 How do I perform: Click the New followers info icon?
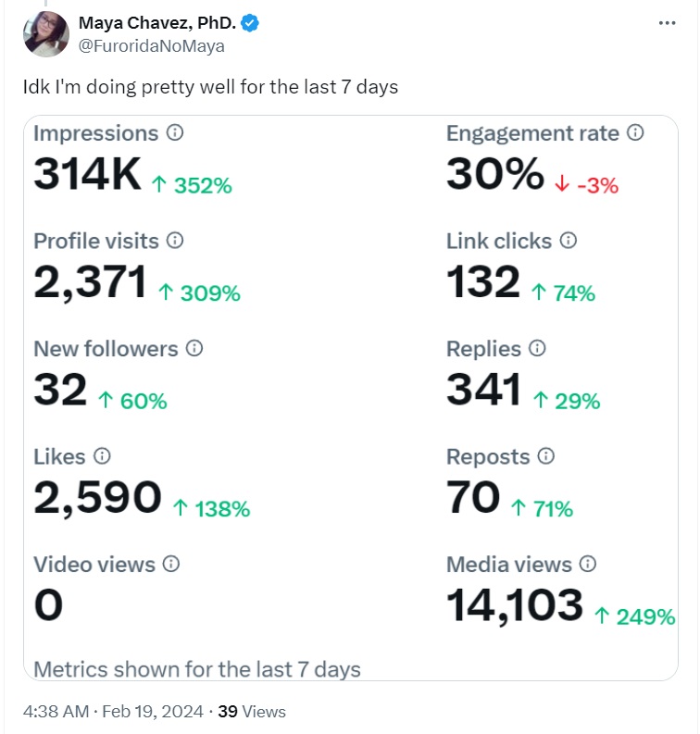[x=194, y=349]
